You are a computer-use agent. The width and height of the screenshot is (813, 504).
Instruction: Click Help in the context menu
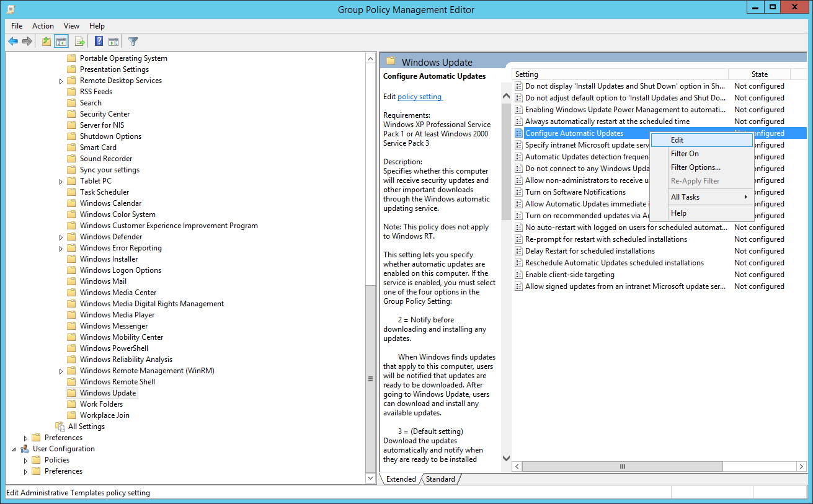pos(702,213)
